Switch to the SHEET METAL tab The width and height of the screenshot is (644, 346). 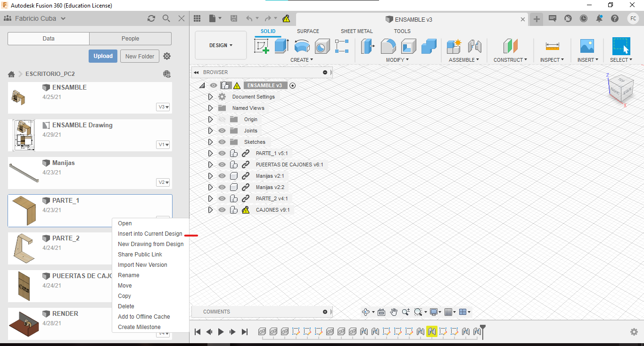[357, 31]
